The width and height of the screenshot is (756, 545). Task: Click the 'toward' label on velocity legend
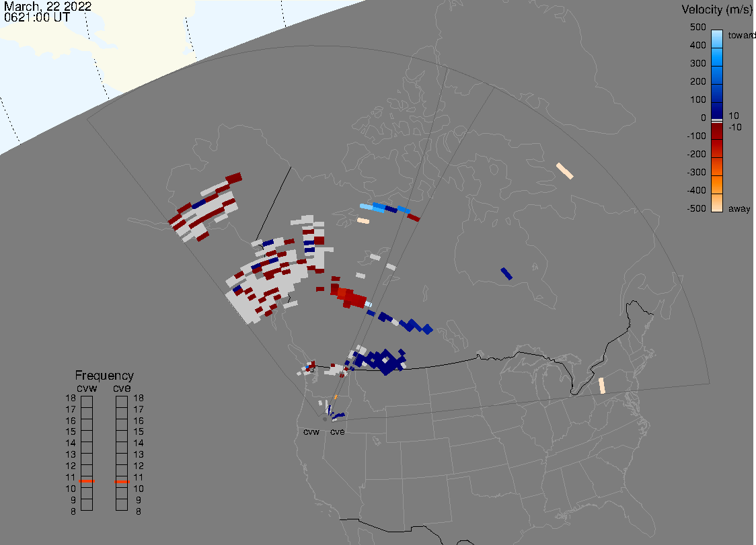pyautogui.click(x=743, y=35)
